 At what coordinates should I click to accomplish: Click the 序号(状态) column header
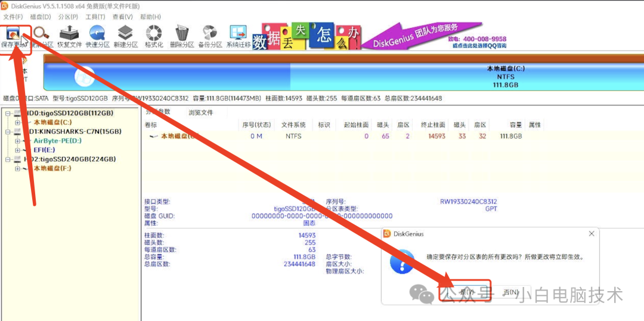pos(256,125)
